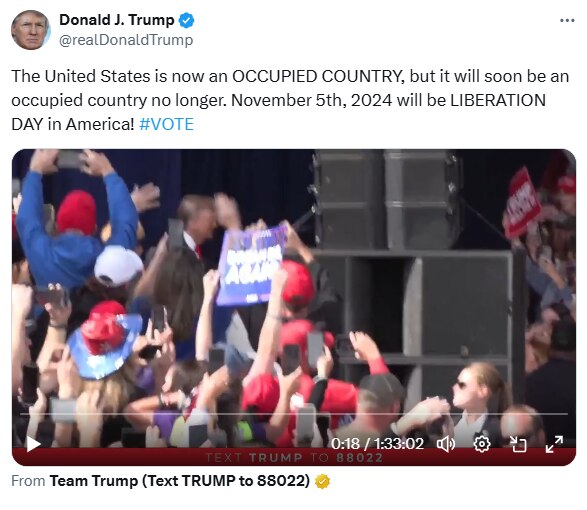
Task: Follow the #VOTE hashtag link
Action: [x=166, y=124]
